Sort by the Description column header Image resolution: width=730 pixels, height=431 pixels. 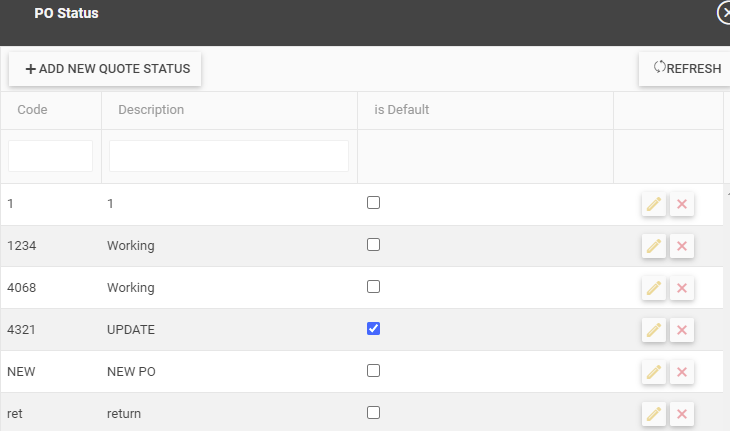pyautogui.click(x=151, y=110)
